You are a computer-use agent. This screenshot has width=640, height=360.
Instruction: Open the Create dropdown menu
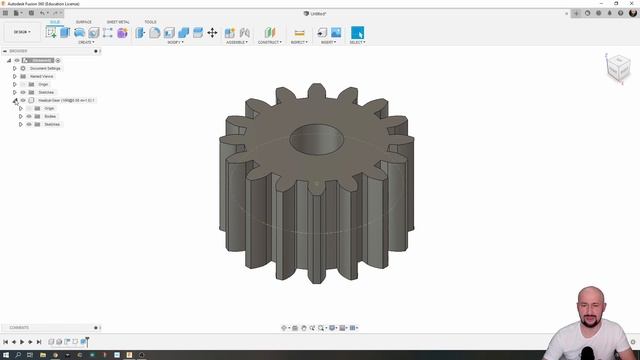86,42
